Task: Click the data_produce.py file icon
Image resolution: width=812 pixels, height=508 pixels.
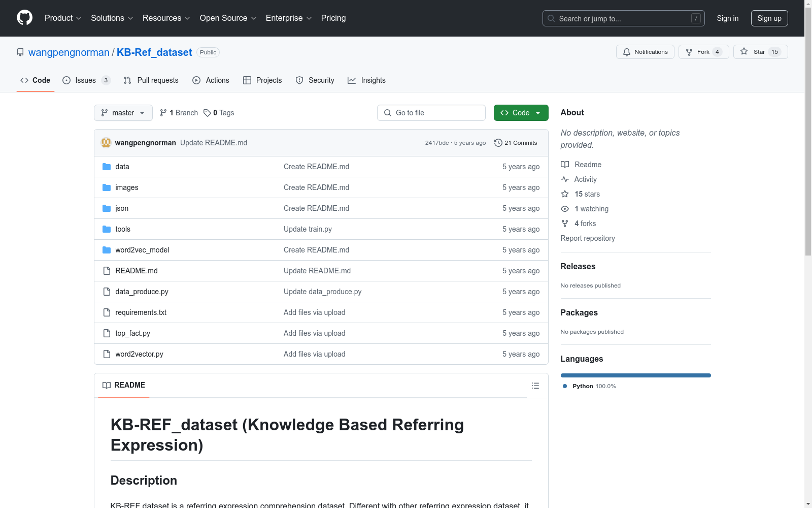Action: [x=107, y=292]
